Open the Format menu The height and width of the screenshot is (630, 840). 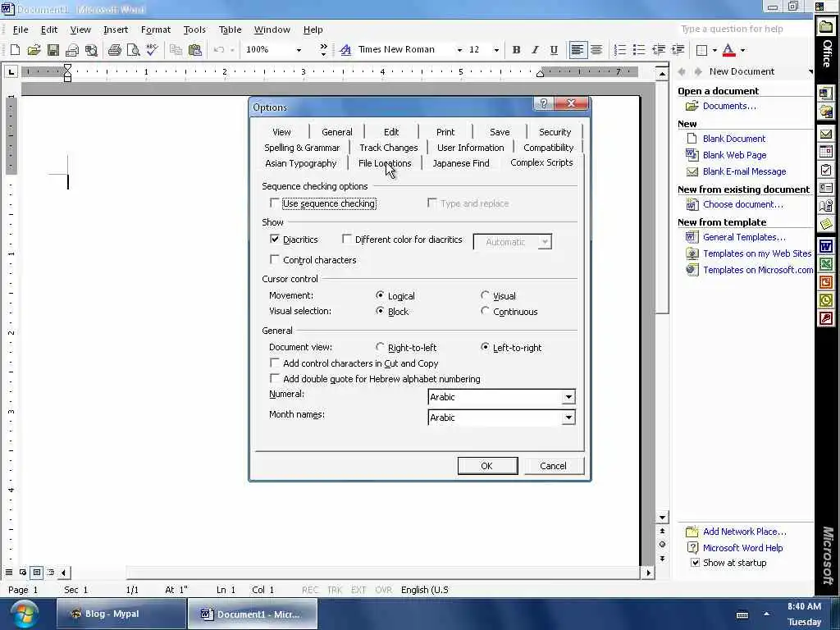[x=155, y=30]
